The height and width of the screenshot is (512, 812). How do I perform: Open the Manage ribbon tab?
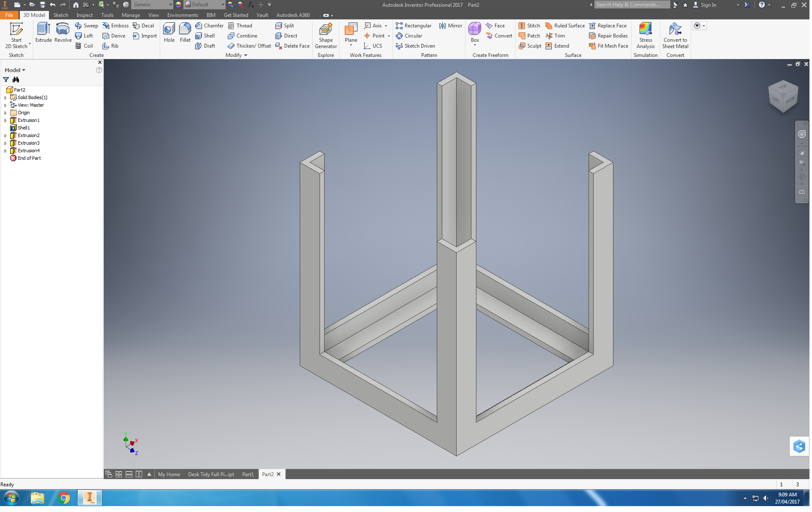[x=131, y=15]
